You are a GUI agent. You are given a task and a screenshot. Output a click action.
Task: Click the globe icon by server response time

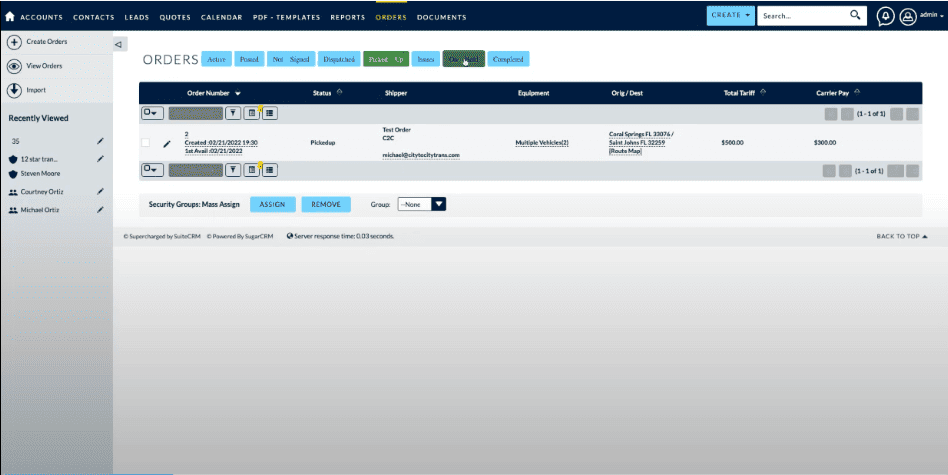[x=290, y=236]
